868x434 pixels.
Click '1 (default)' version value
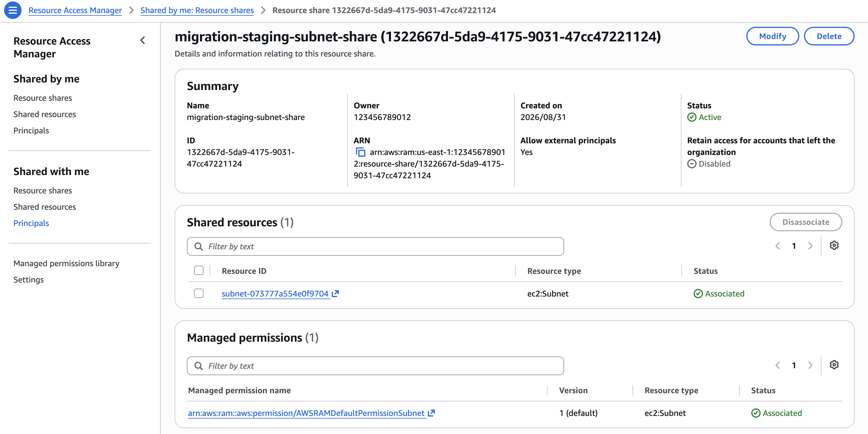(x=578, y=413)
